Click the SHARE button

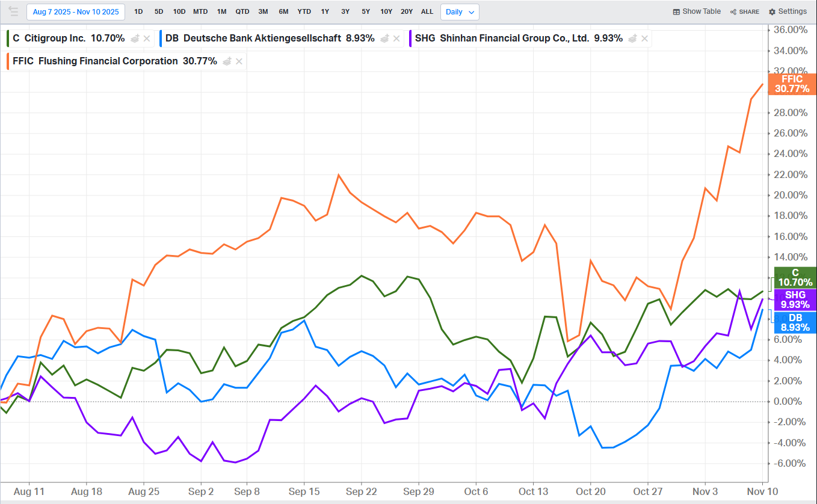point(745,11)
